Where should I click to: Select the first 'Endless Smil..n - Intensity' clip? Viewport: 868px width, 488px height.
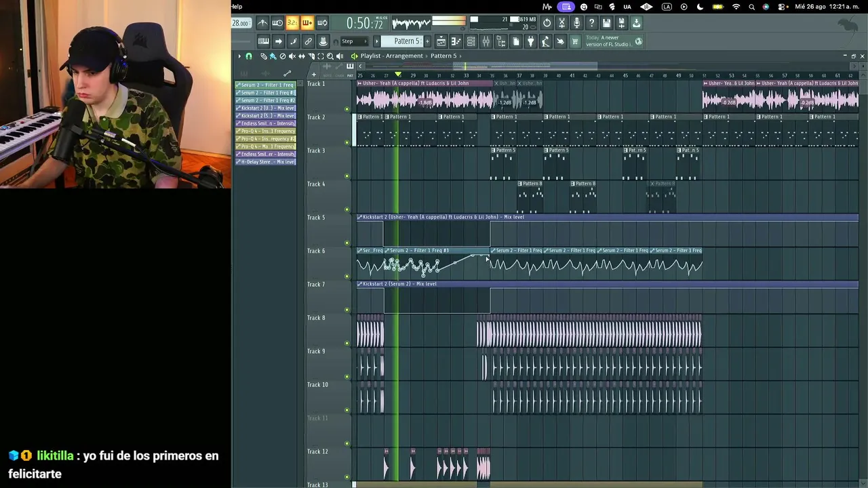point(266,123)
